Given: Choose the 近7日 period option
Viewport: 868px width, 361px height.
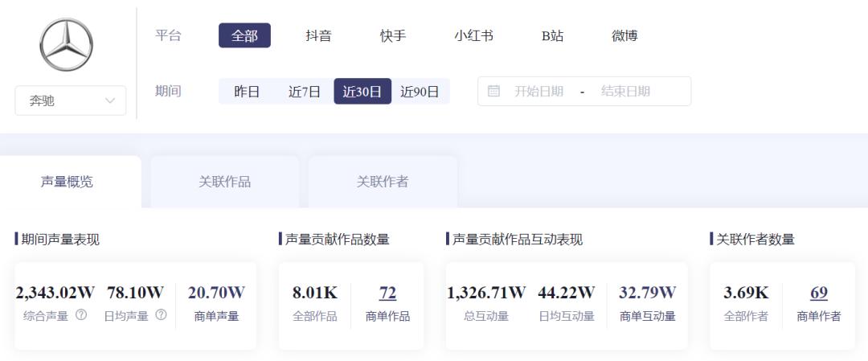Looking at the screenshot, I should [x=305, y=92].
